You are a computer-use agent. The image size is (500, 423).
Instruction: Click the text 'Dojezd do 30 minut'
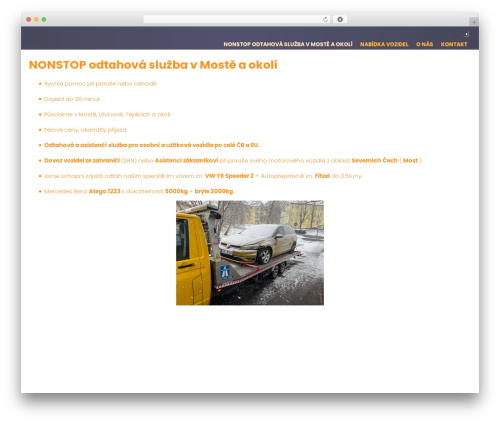pos(72,99)
